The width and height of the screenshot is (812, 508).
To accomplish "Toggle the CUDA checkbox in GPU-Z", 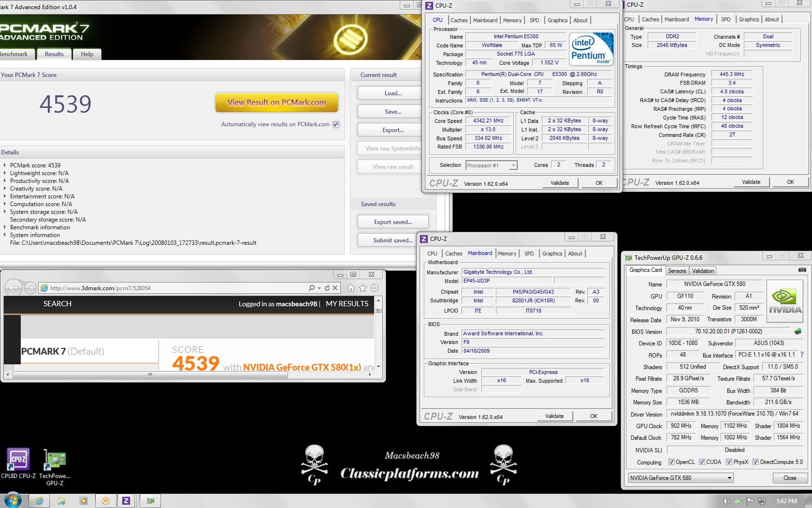I will (x=702, y=462).
